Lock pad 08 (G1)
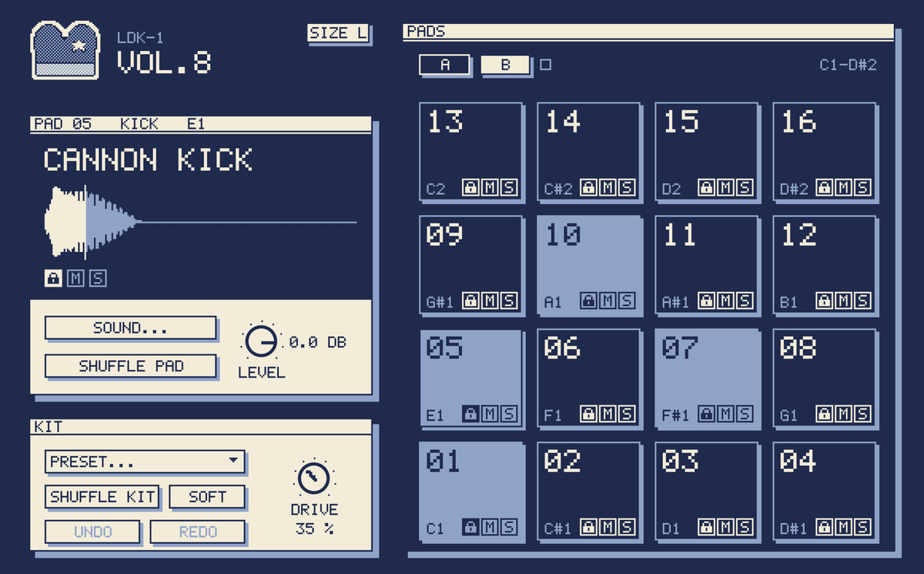The width and height of the screenshot is (924, 574). click(825, 415)
